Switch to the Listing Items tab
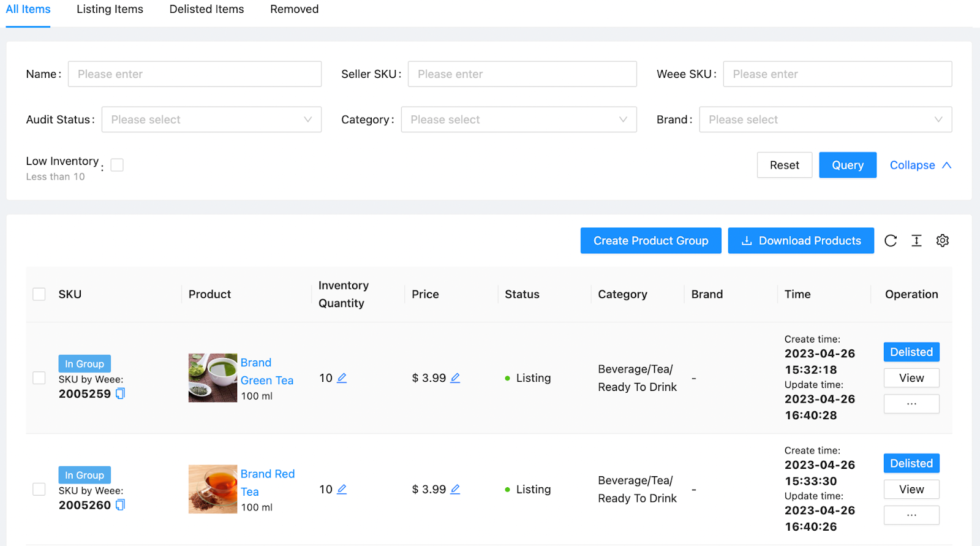Screen dimensions: 980x546 pos(110,9)
